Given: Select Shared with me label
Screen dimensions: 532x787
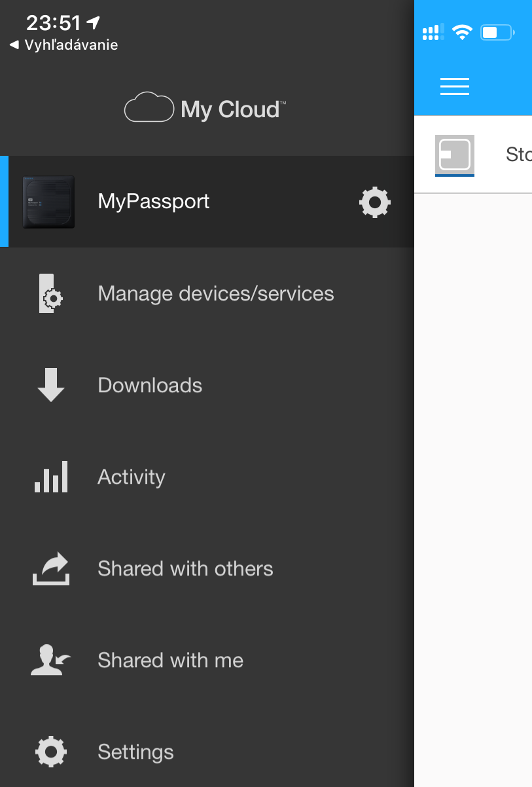Looking at the screenshot, I should click(x=170, y=660).
